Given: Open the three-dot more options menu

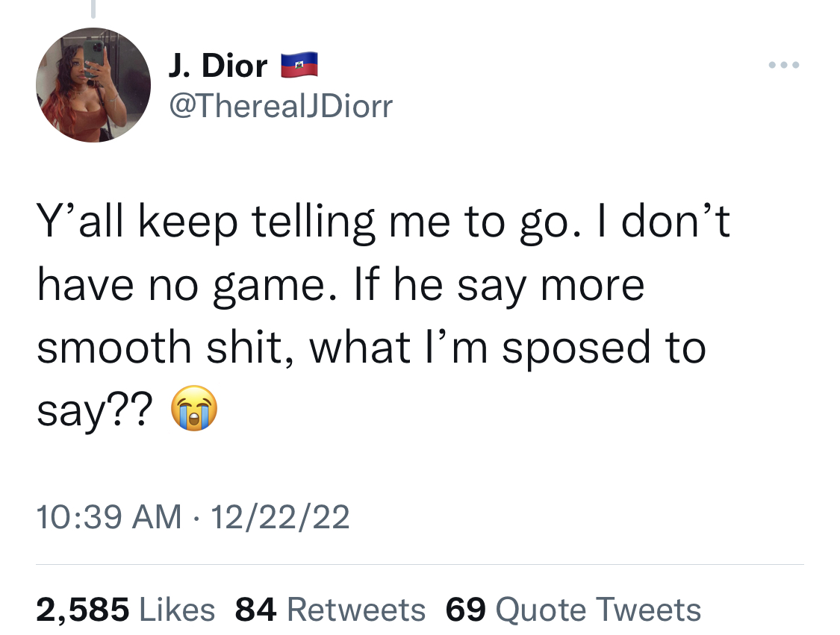Looking at the screenshot, I should coord(784,65).
